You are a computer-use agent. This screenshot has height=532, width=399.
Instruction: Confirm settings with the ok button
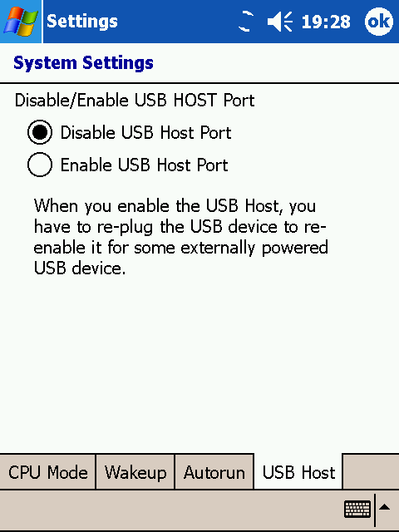click(379, 22)
